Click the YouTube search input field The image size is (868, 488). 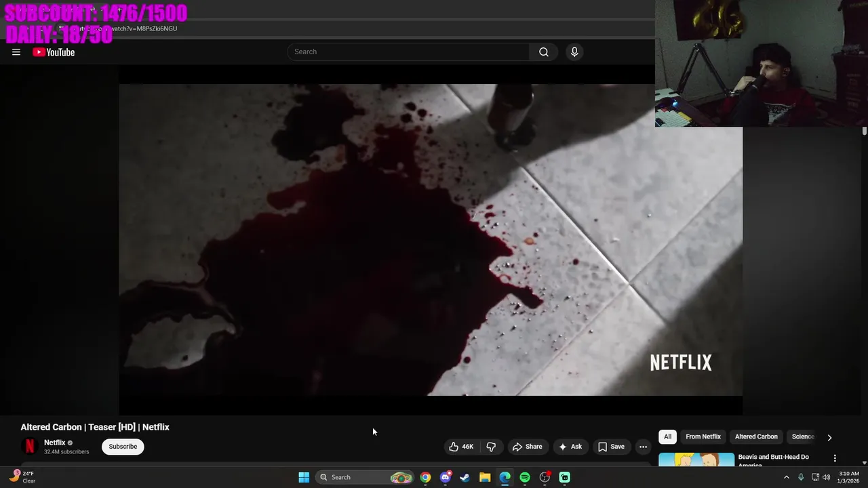pyautogui.click(x=408, y=52)
